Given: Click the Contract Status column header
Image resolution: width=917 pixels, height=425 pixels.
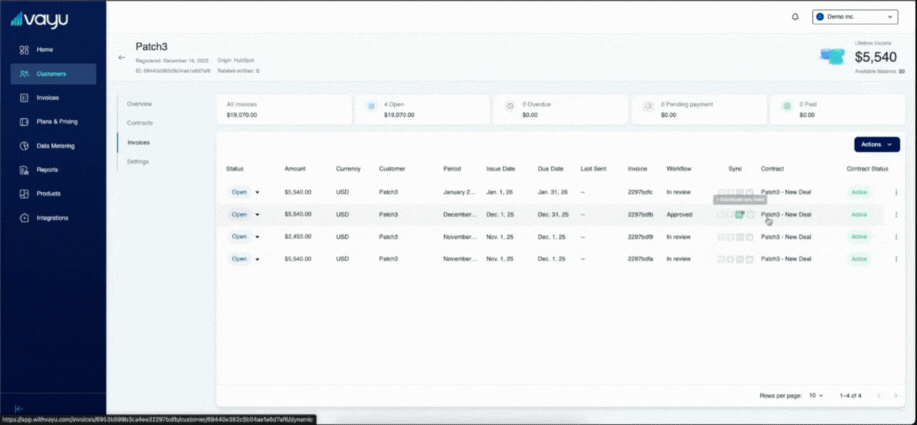Looking at the screenshot, I should (x=867, y=169).
